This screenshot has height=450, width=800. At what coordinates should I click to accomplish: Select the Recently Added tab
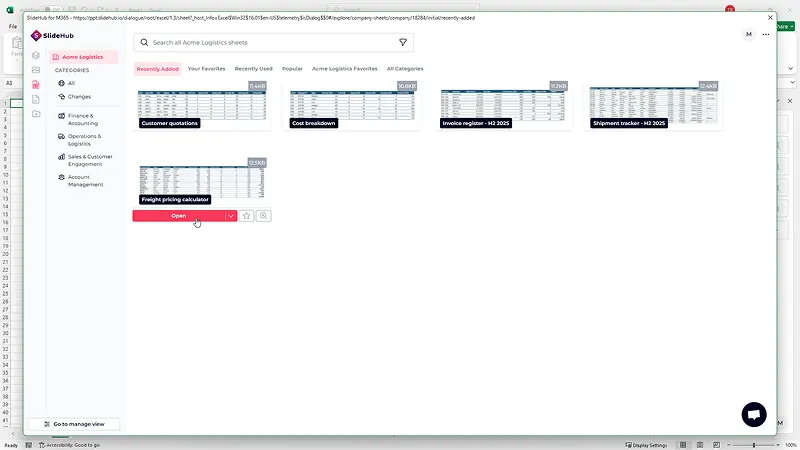pos(157,69)
